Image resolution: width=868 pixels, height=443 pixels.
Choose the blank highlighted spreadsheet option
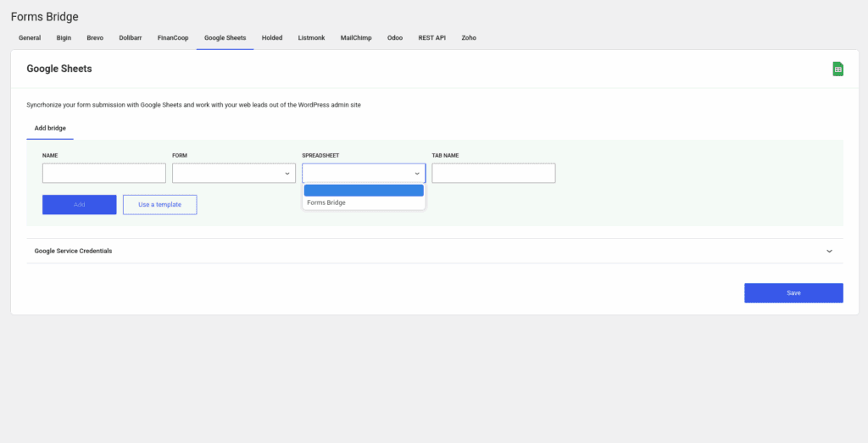tap(364, 191)
